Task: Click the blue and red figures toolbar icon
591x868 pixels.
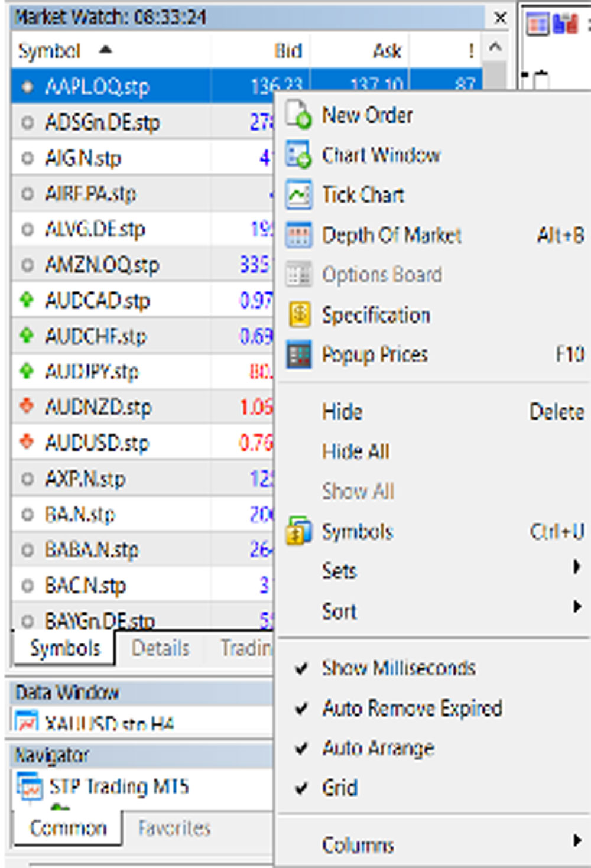Action: pos(566,24)
